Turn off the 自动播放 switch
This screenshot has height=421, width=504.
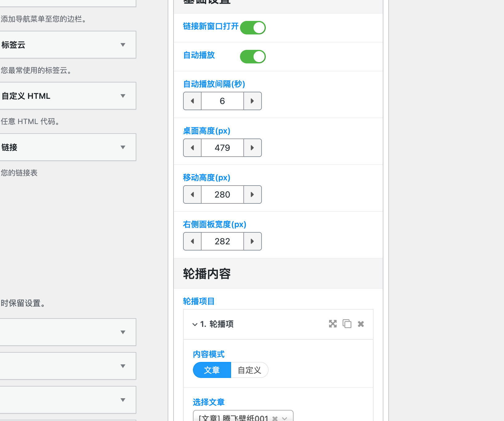tap(253, 56)
